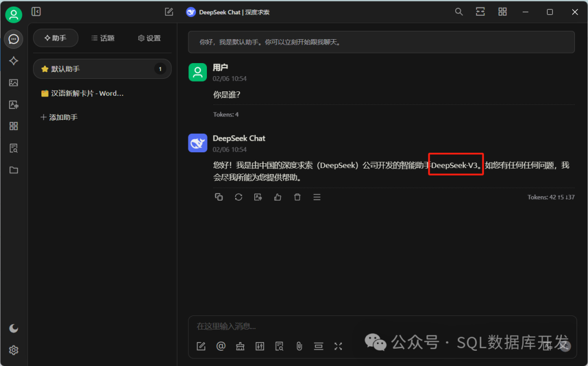Expand the input box with arrows icon
Viewport: 588px width, 366px height.
coord(338,346)
